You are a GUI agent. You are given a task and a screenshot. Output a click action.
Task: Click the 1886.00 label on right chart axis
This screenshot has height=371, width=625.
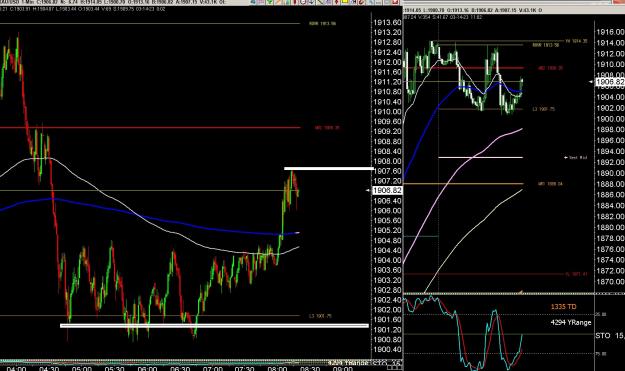(x=610, y=195)
